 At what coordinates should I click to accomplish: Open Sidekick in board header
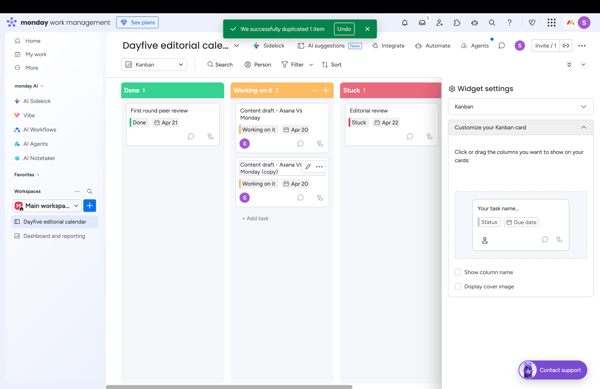[x=269, y=46]
